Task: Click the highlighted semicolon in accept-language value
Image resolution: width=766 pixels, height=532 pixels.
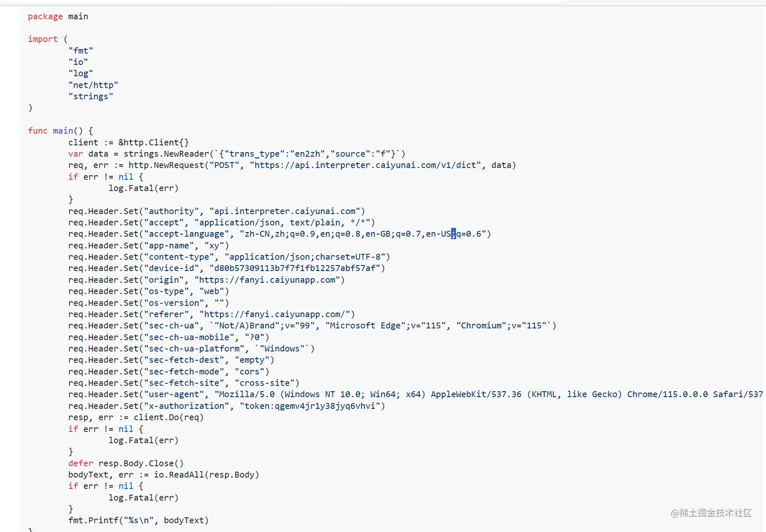Action: pos(453,234)
